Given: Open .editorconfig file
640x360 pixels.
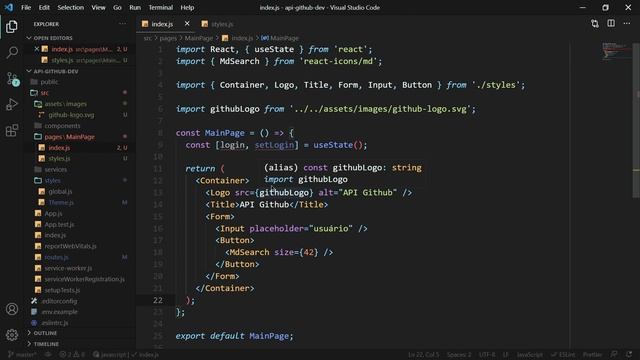Looking at the screenshot, I should click(x=80, y=301).
